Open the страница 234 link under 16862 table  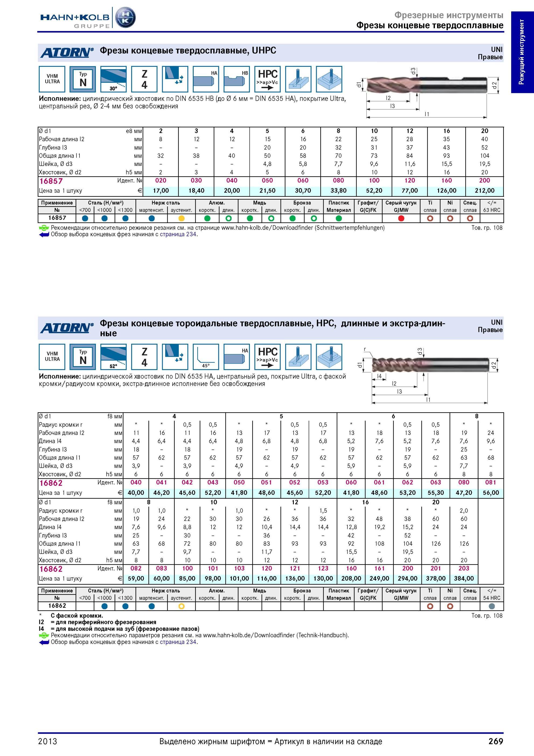click(178, 642)
